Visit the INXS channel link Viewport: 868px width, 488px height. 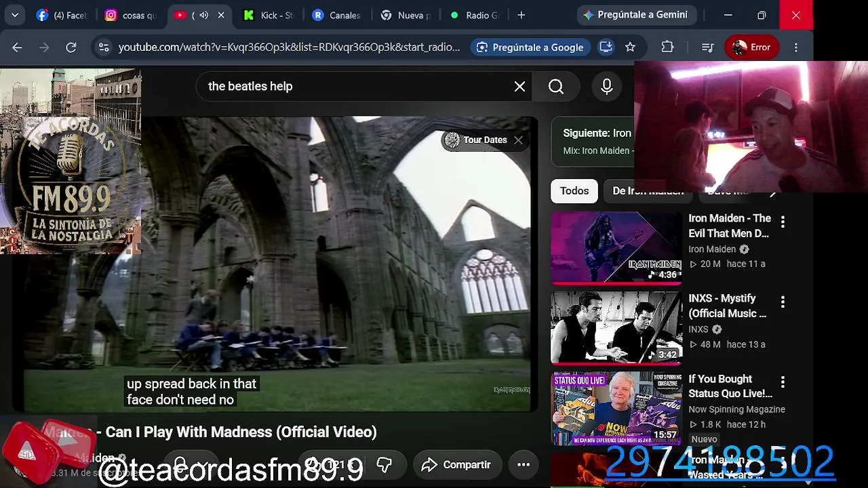[698, 329]
